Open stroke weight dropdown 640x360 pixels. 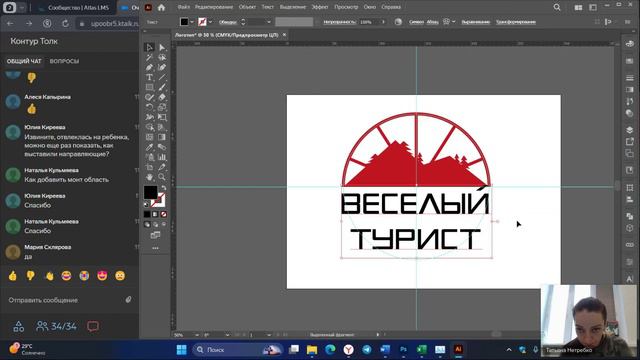pos(269,22)
